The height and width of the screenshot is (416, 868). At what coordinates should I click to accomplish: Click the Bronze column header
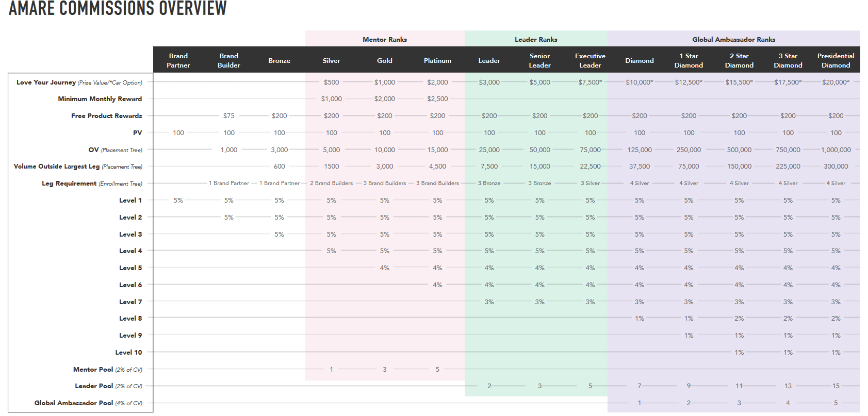(280, 61)
